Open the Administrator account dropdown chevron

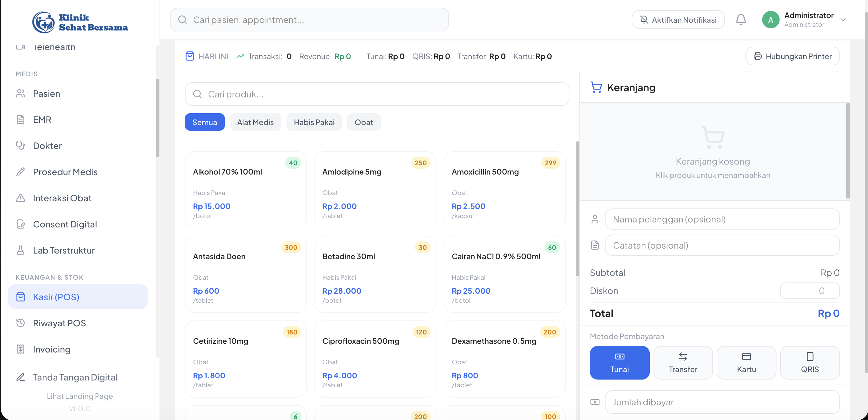[x=843, y=20]
